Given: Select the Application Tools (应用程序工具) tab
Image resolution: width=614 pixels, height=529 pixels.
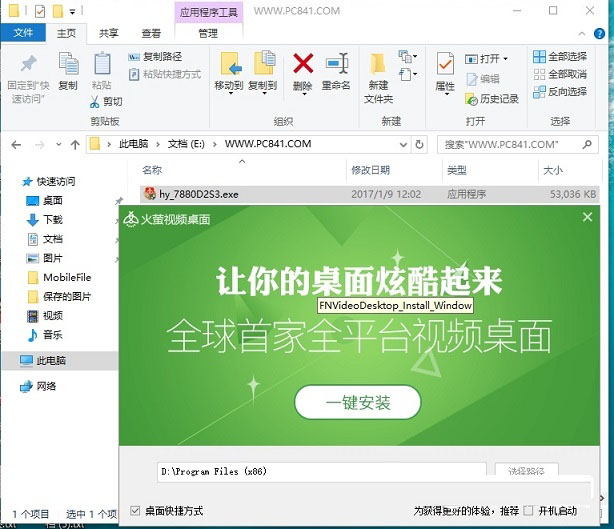Looking at the screenshot, I should coord(208,13).
